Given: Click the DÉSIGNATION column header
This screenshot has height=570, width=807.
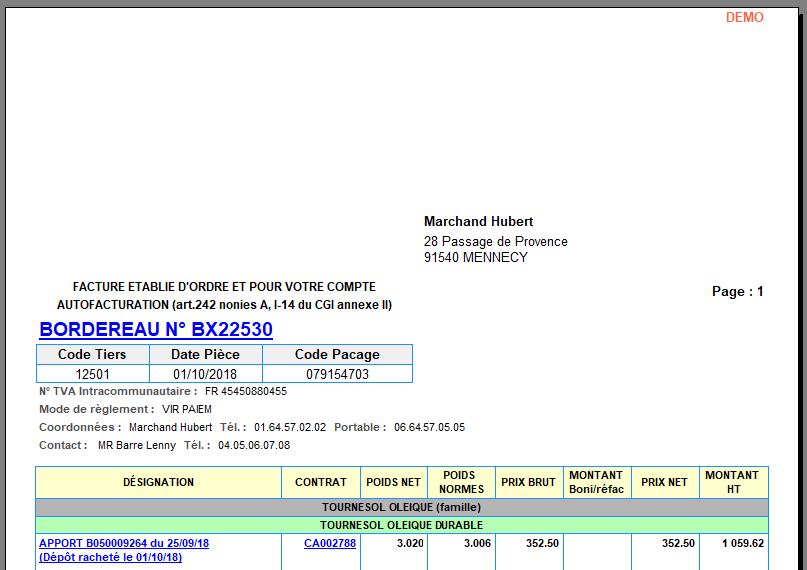Looking at the screenshot, I should click(x=158, y=482).
